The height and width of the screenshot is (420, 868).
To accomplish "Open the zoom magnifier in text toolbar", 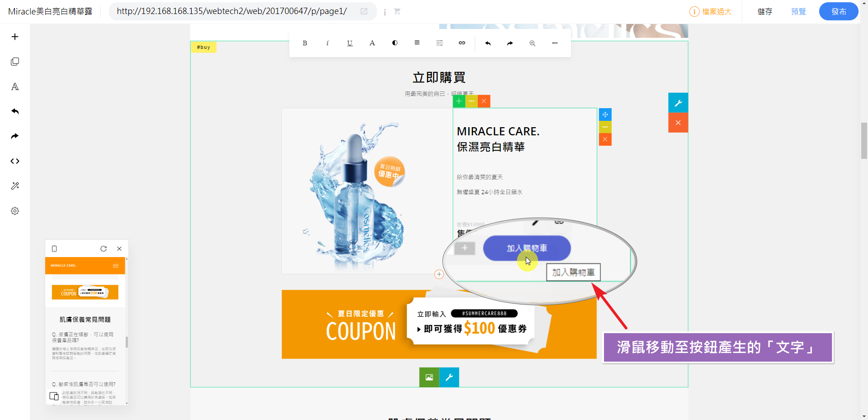I will click(532, 43).
